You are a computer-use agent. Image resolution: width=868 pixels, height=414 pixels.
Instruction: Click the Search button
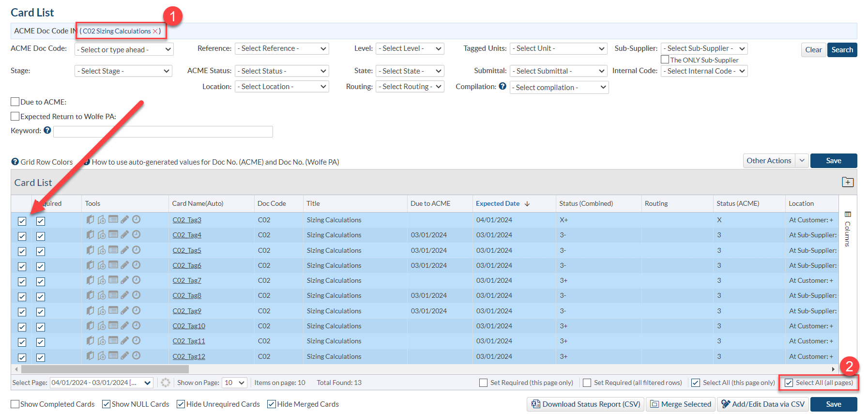(x=842, y=50)
